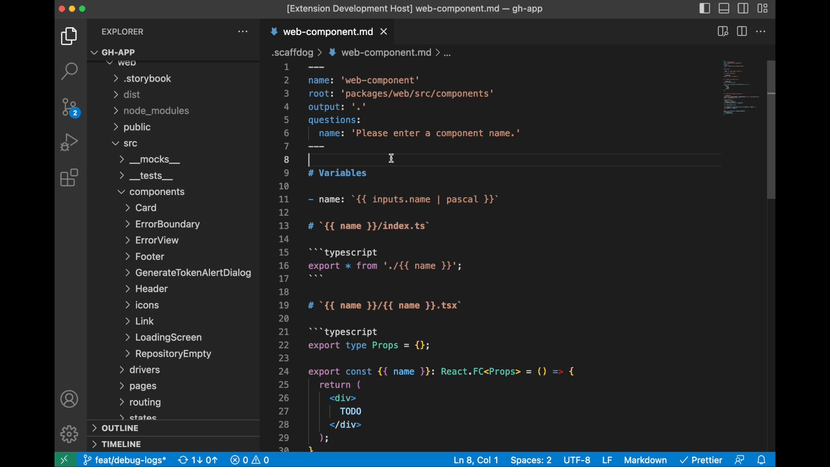Viewport: 830px width, 467px height.
Task: Close the web-component.md tab
Action: pos(384,32)
